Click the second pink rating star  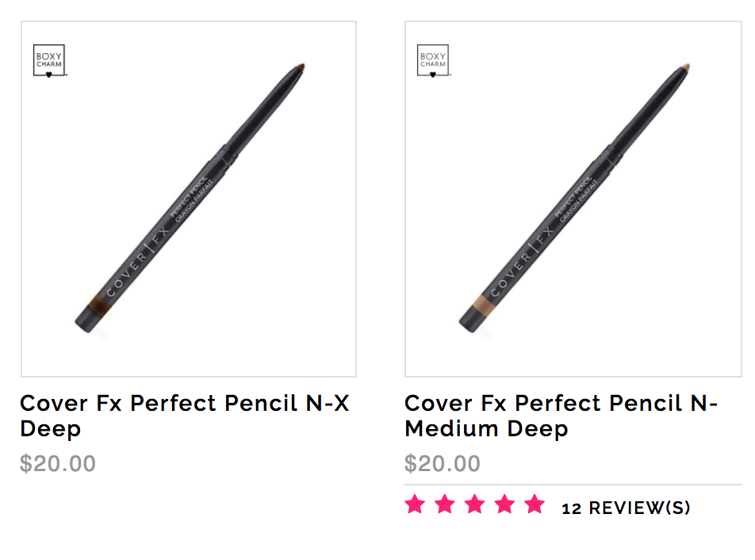[445, 504]
